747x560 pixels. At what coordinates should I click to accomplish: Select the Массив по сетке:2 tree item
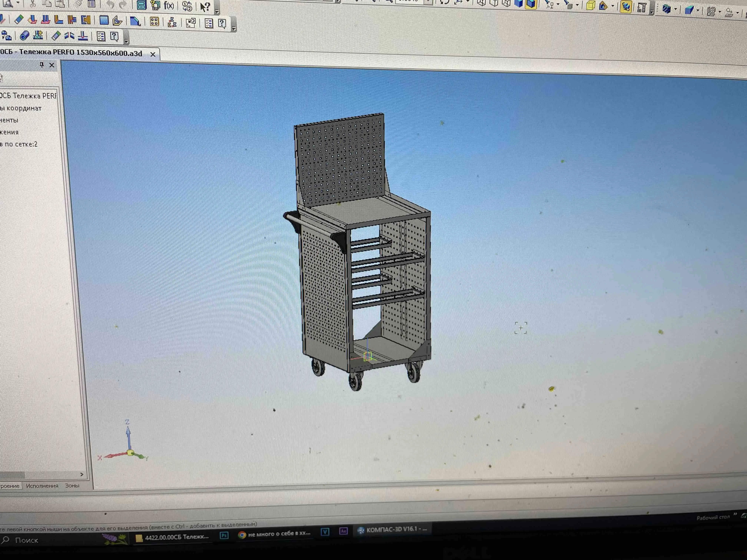coord(19,144)
